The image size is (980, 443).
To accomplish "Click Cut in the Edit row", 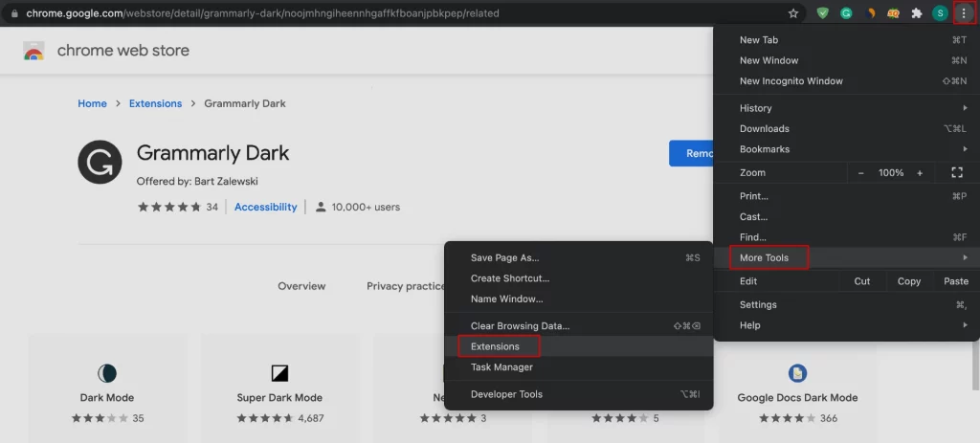I will 862,281.
